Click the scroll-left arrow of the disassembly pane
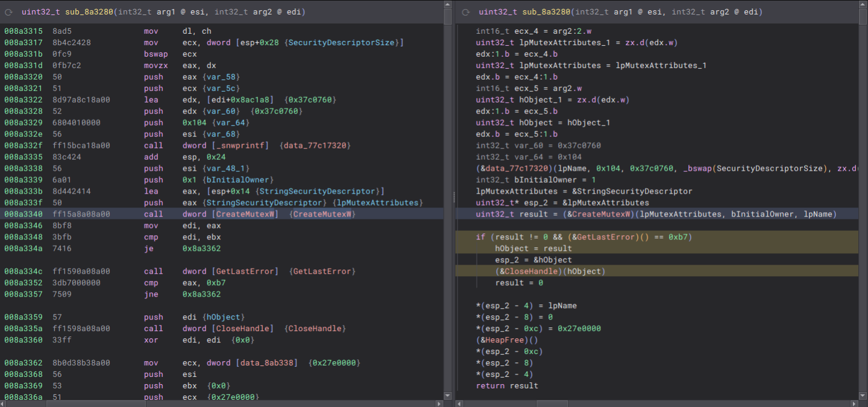This screenshot has width=868, height=407. click(4, 403)
